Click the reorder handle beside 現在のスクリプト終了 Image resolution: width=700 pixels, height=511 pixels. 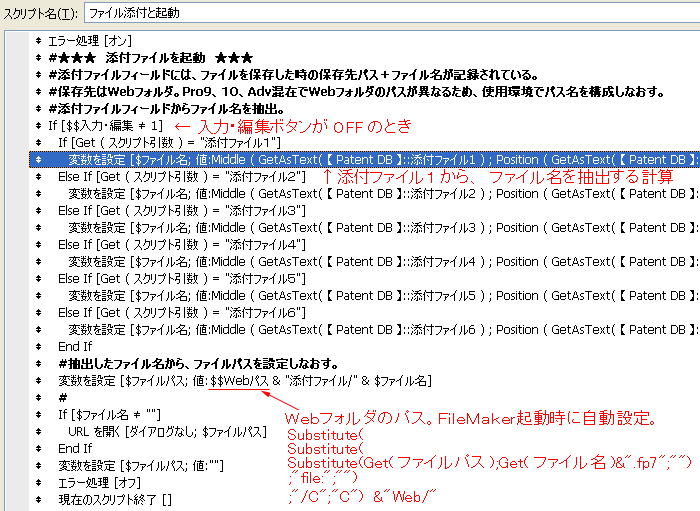pos(39,499)
